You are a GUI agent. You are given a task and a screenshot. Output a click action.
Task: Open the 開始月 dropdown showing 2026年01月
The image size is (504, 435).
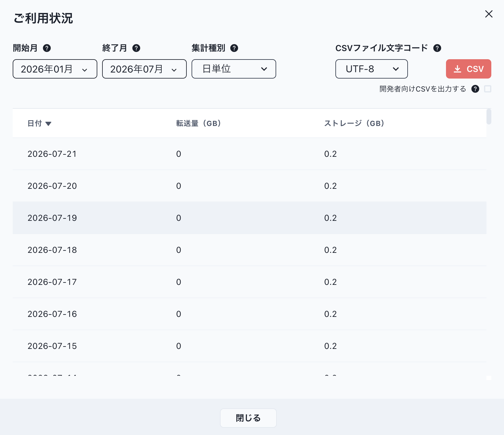coord(55,69)
